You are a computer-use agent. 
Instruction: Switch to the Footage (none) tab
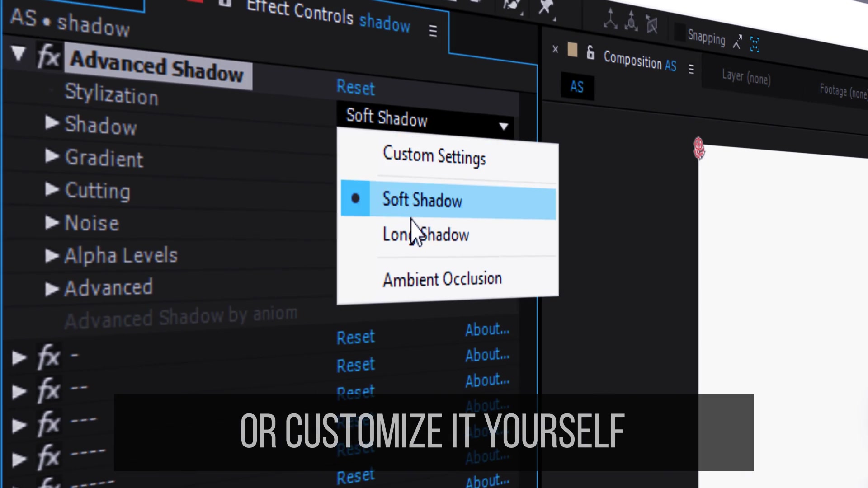click(844, 91)
